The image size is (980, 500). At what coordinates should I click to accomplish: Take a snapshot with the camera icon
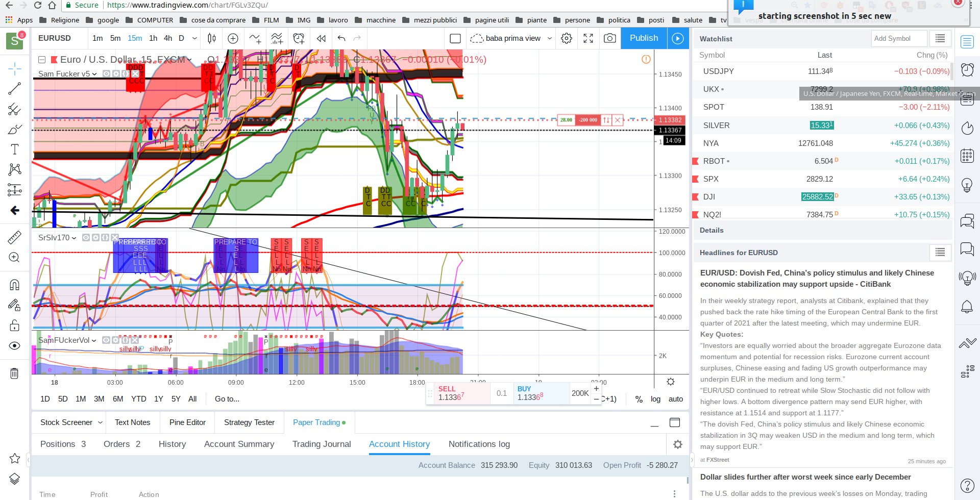(609, 38)
